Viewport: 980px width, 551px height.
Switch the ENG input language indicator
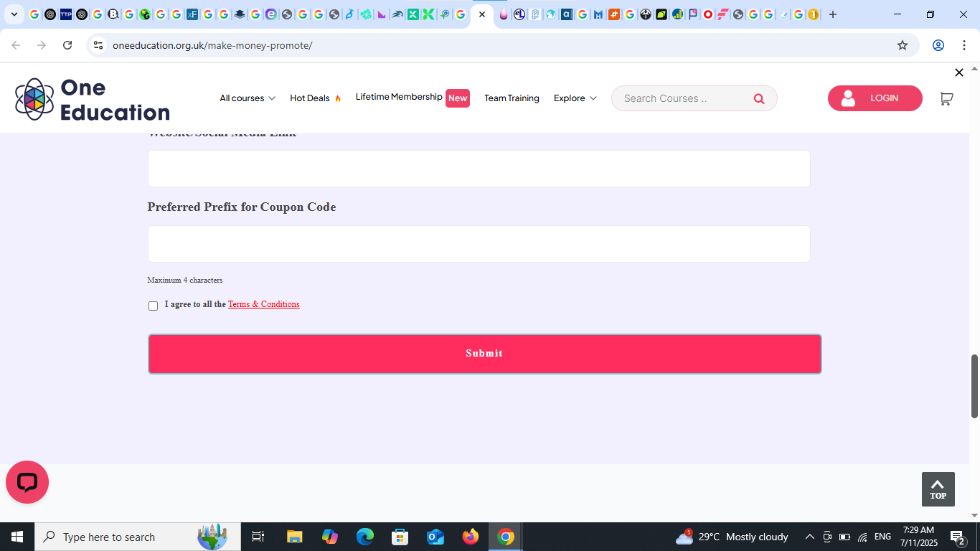pos(882,537)
